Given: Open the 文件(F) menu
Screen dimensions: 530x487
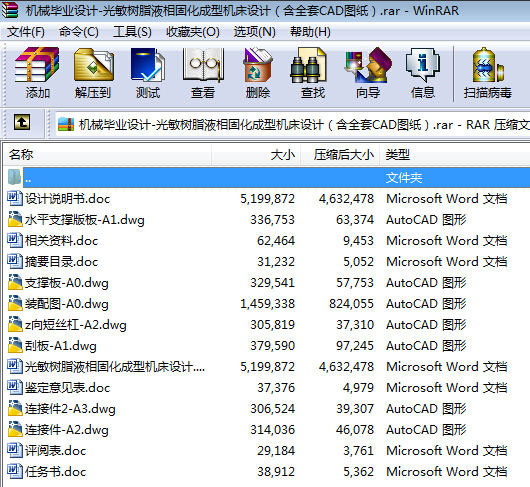Looking at the screenshot, I should click(25, 32).
